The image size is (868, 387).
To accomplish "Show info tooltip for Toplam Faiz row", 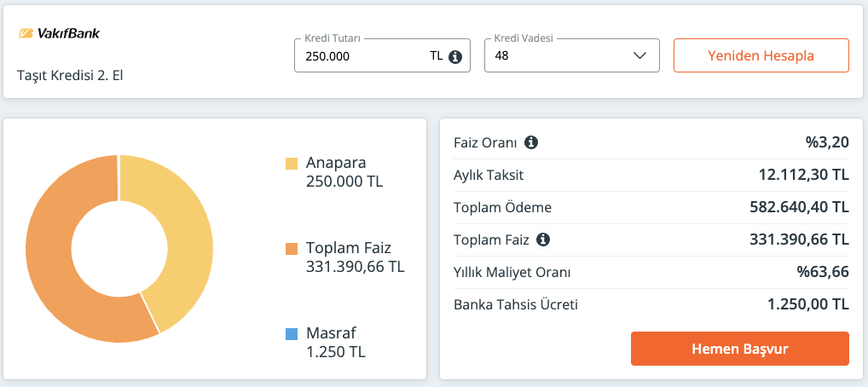I will click(x=544, y=240).
